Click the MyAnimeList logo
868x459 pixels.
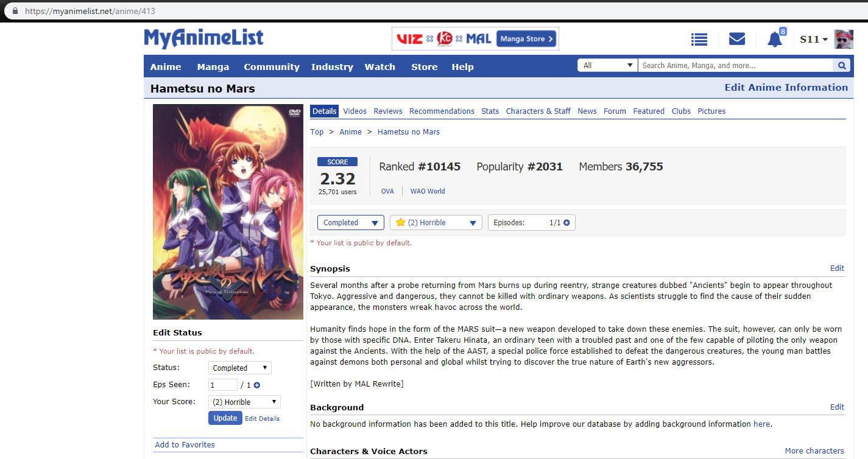203,39
